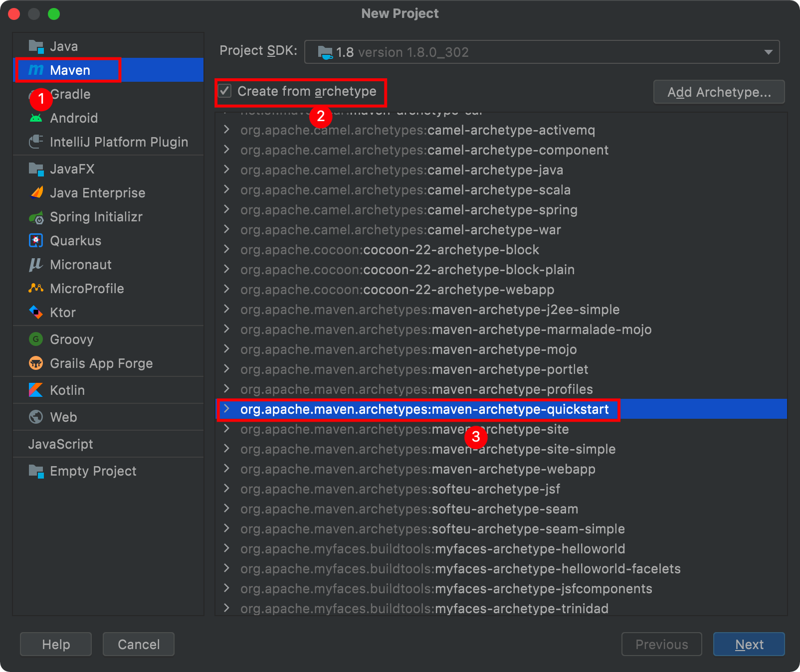
Task: Expand camel-archetype-activemq entry
Action: point(227,130)
